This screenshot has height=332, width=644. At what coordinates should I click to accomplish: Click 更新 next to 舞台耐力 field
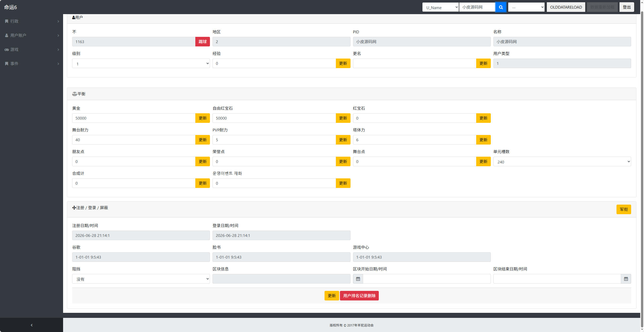[202, 140]
